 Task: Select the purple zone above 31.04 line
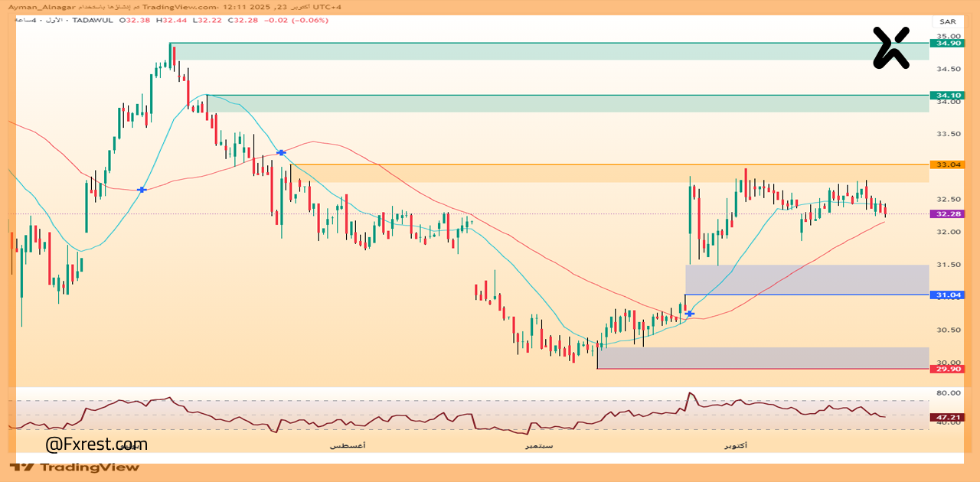[806, 280]
